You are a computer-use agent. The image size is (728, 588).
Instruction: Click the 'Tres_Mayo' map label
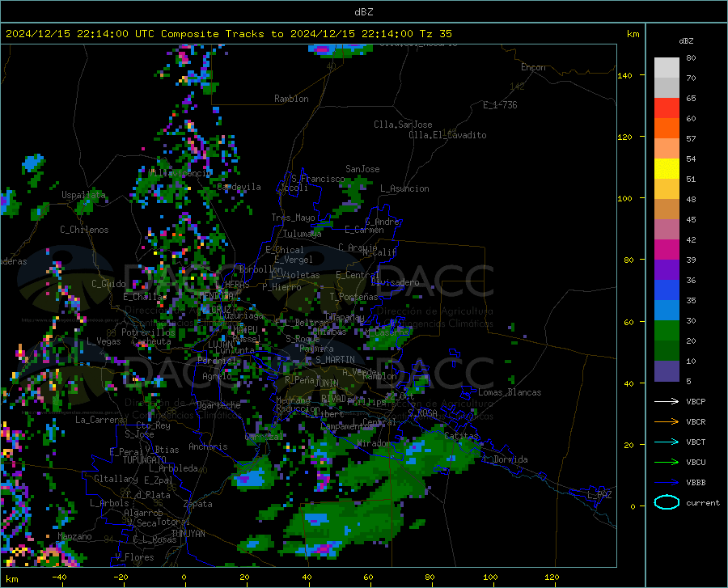click(x=293, y=218)
